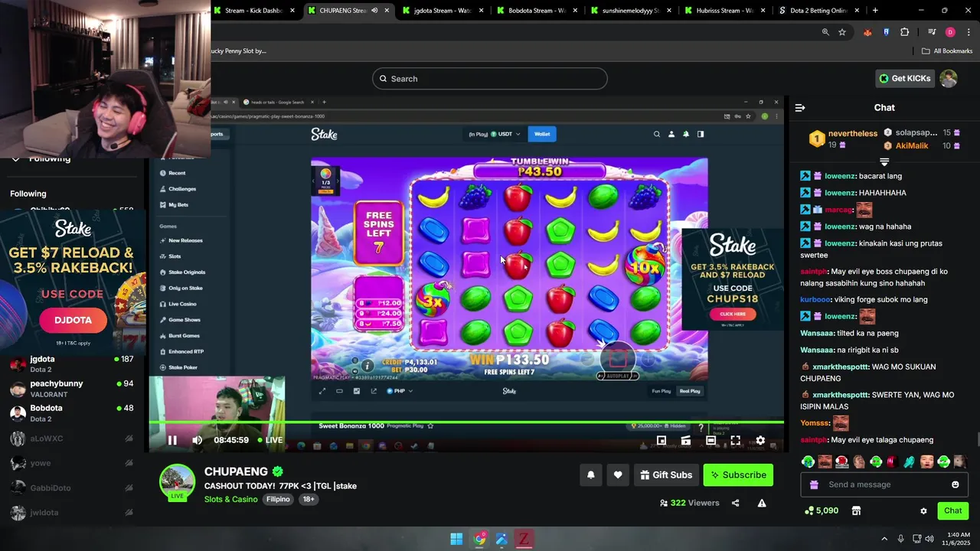The height and width of the screenshot is (551, 980).
Task: Click the green stream progress bar
Action: [466, 422]
